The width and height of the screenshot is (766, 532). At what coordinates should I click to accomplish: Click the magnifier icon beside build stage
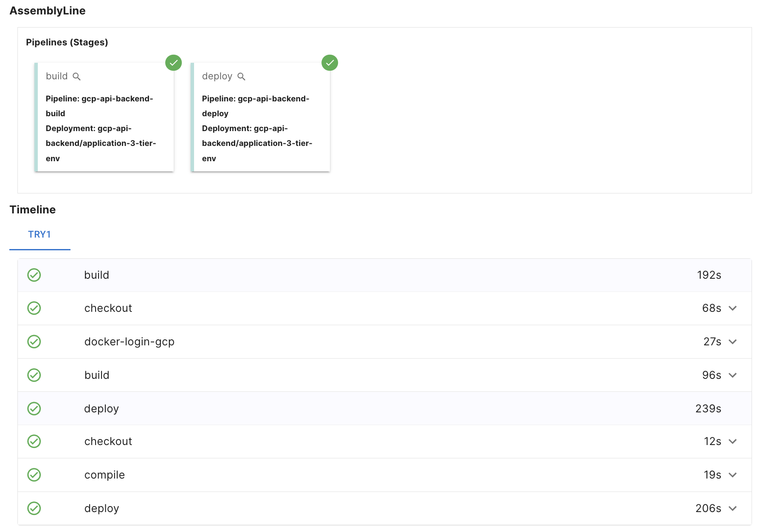76,76
